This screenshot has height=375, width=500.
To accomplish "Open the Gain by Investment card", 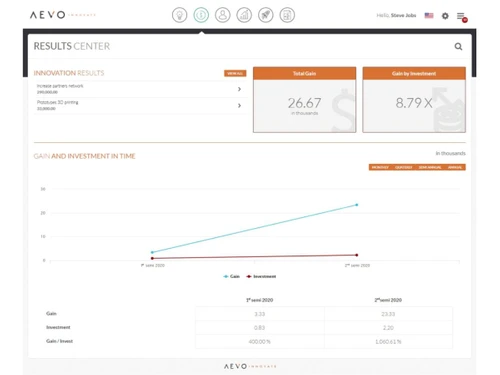I will (414, 100).
